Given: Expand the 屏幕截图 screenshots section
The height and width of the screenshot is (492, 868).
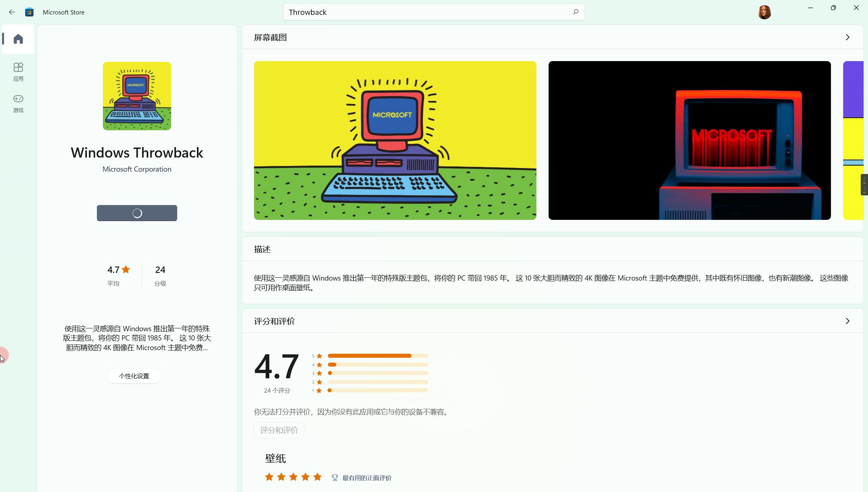Looking at the screenshot, I should click(847, 37).
